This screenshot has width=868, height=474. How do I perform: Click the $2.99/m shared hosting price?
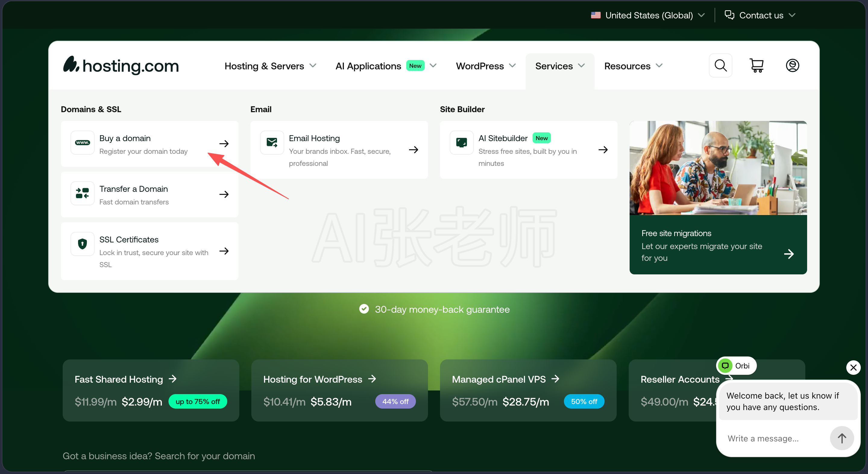tap(142, 402)
